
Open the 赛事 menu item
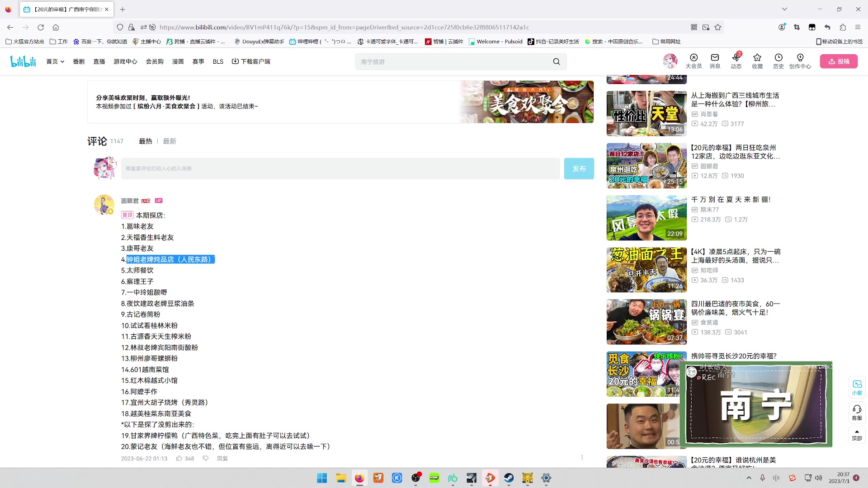[198, 61]
